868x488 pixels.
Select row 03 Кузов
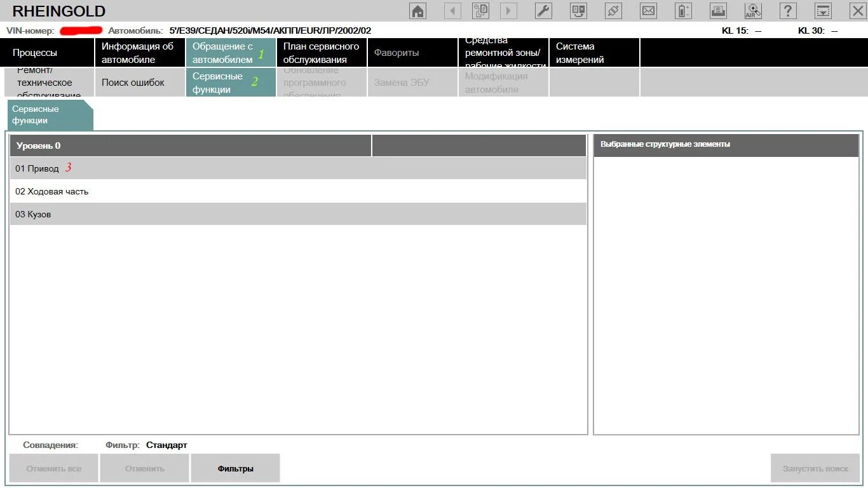298,214
